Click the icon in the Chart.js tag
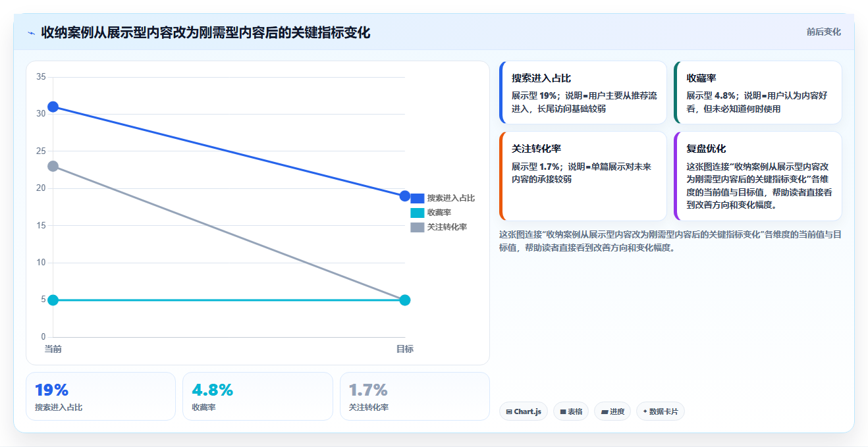This screenshot has width=868, height=447. click(x=509, y=412)
